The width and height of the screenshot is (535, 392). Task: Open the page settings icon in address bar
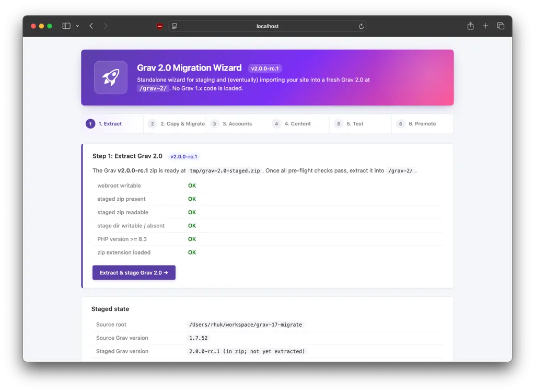[x=175, y=26]
